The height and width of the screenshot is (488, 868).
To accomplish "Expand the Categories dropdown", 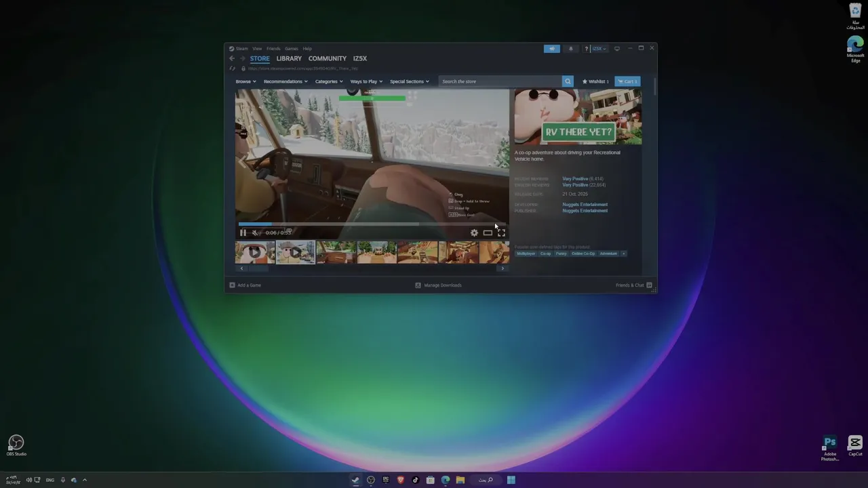I will 329,81.
